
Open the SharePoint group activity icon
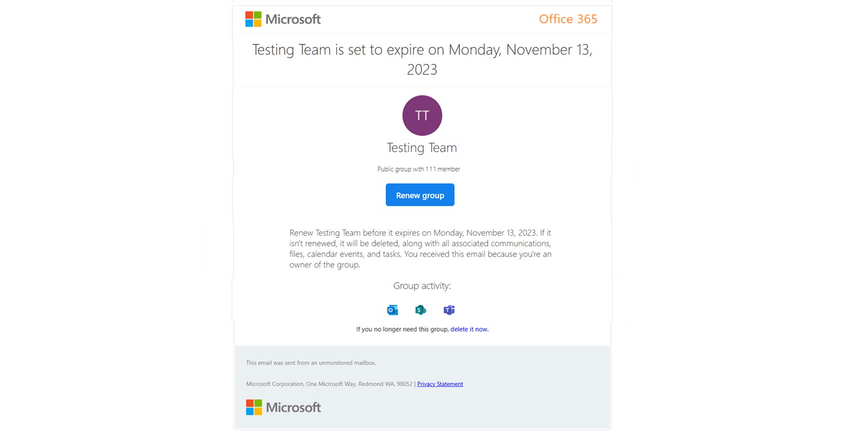click(x=420, y=310)
